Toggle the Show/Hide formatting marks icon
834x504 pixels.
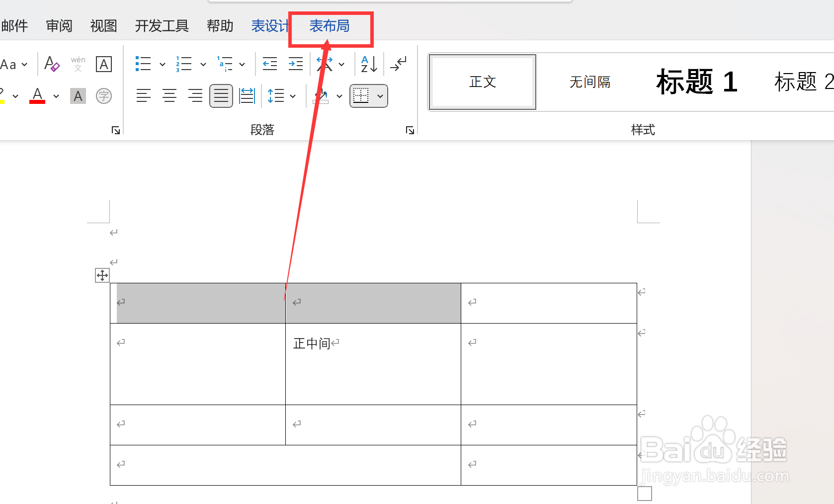398,64
